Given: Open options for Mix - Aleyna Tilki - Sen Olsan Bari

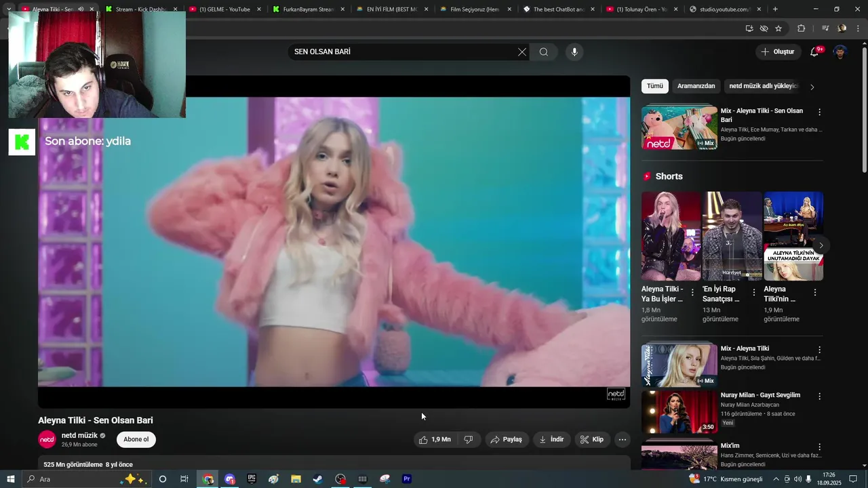Looking at the screenshot, I should click(x=819, y=112).
